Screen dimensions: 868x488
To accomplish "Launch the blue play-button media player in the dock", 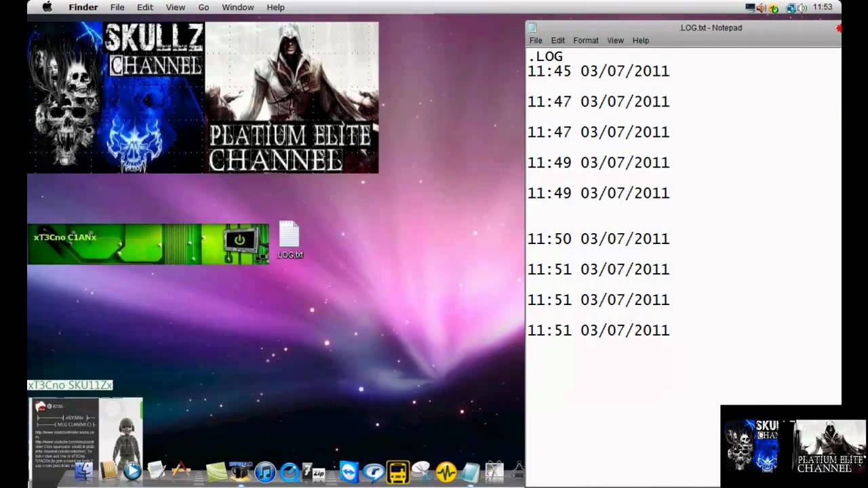I will click(132, 471).
